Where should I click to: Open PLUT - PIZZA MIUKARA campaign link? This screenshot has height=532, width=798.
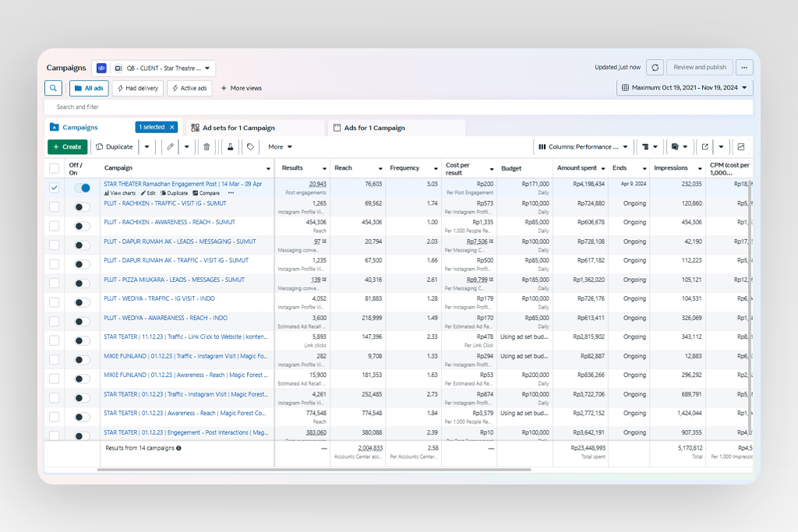click(174, 280)
